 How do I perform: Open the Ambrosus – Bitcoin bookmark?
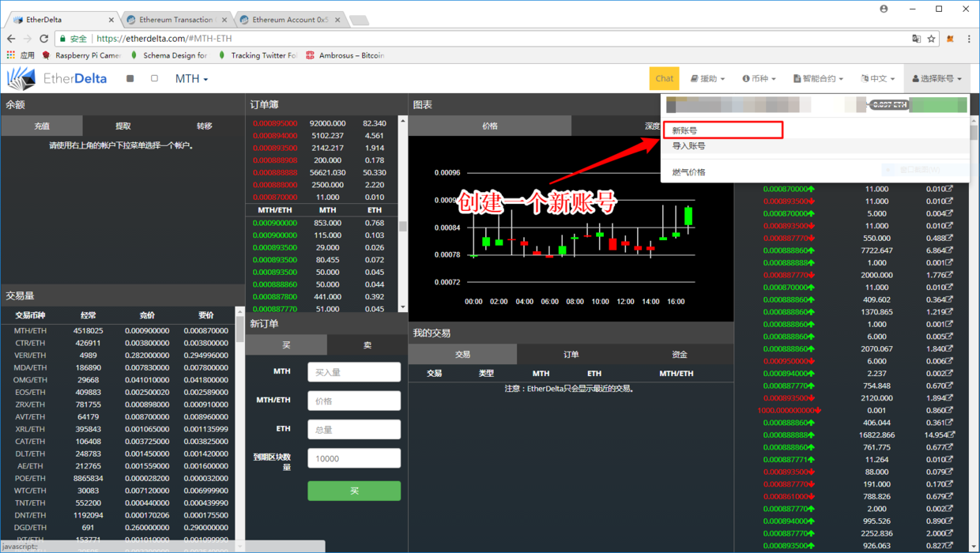pos(345,55)
